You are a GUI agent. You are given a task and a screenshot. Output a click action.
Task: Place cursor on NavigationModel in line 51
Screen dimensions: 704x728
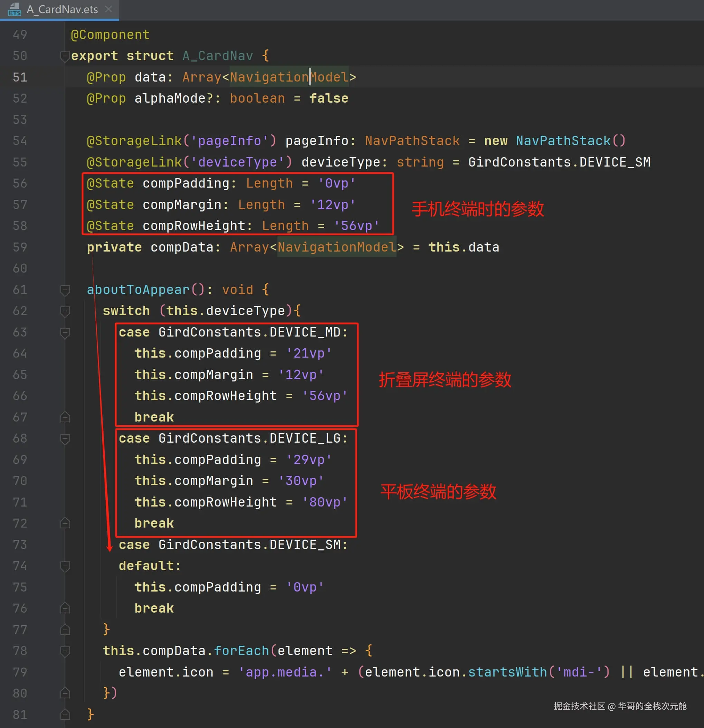point(289,77)
